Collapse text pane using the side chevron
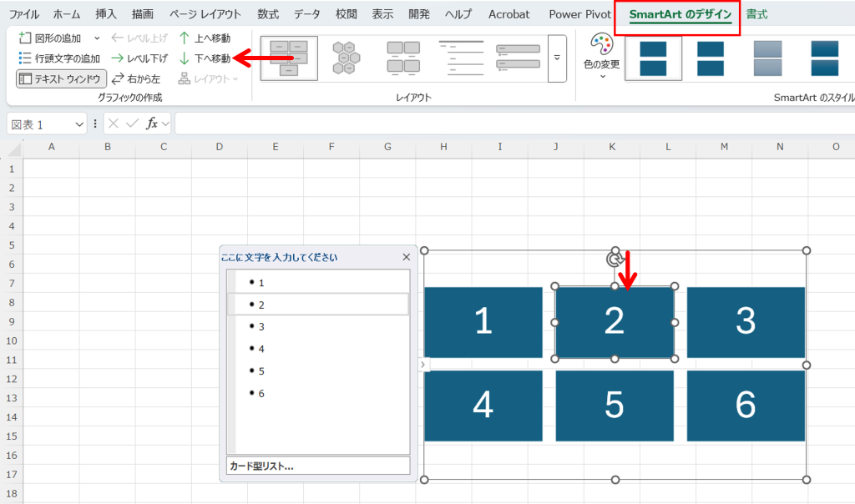Screen dimensions: 855x504 click(x=422, y=364)
